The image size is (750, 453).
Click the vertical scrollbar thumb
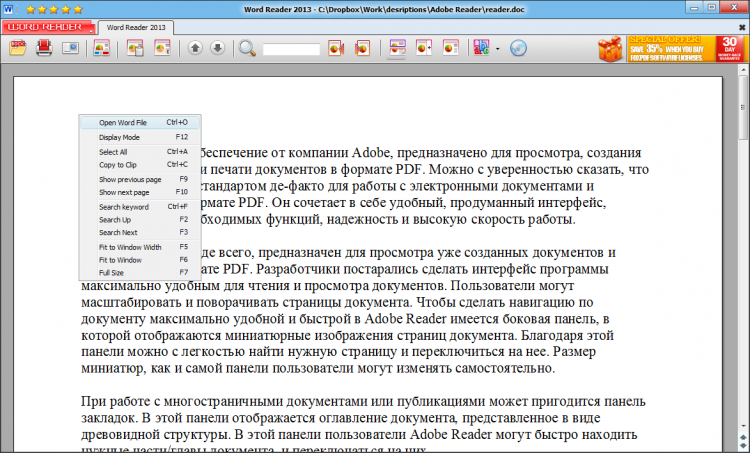[x=743, y=107]
